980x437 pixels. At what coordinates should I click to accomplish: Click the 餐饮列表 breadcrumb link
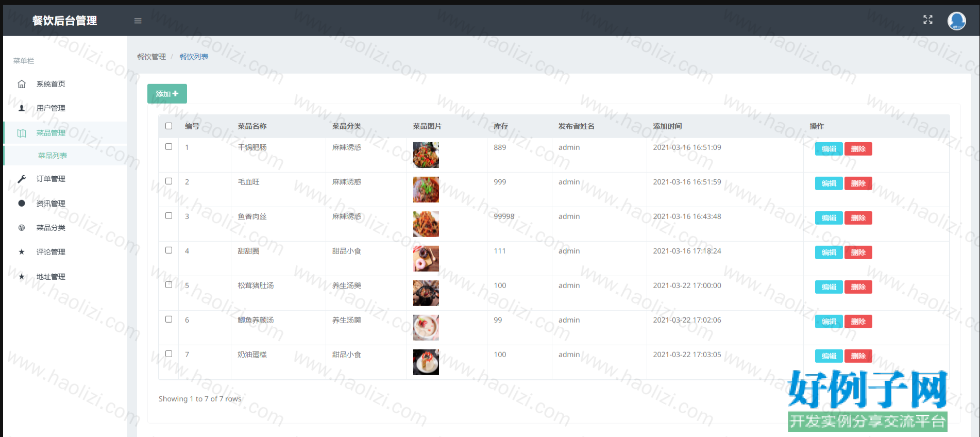(194, 57)
